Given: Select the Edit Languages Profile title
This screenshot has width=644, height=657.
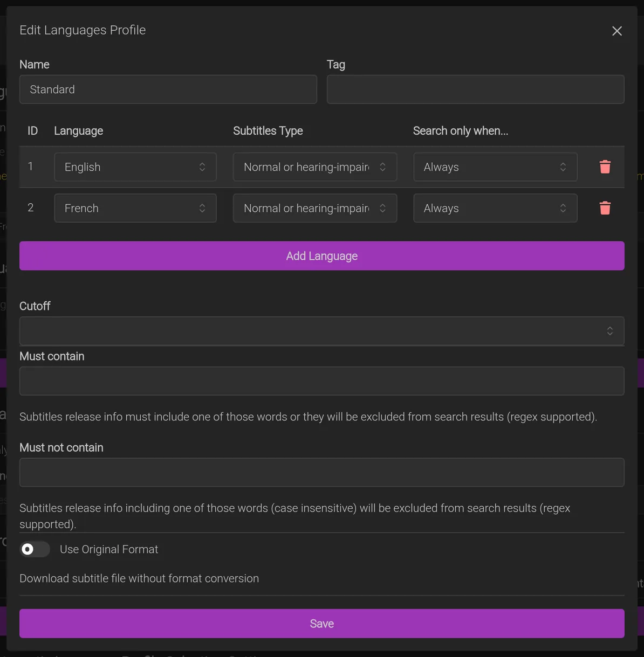Looking at the screenshot, I should 83,30.
